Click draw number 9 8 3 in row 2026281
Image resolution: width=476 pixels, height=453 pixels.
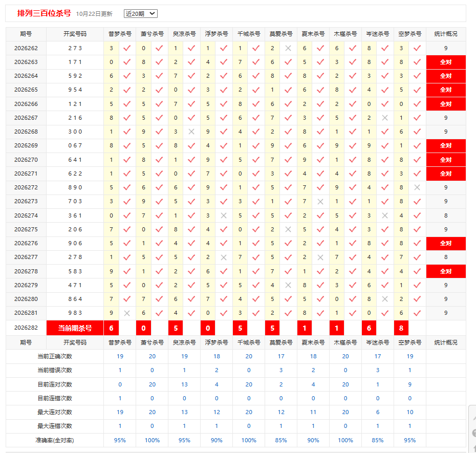tap(75, 313)
